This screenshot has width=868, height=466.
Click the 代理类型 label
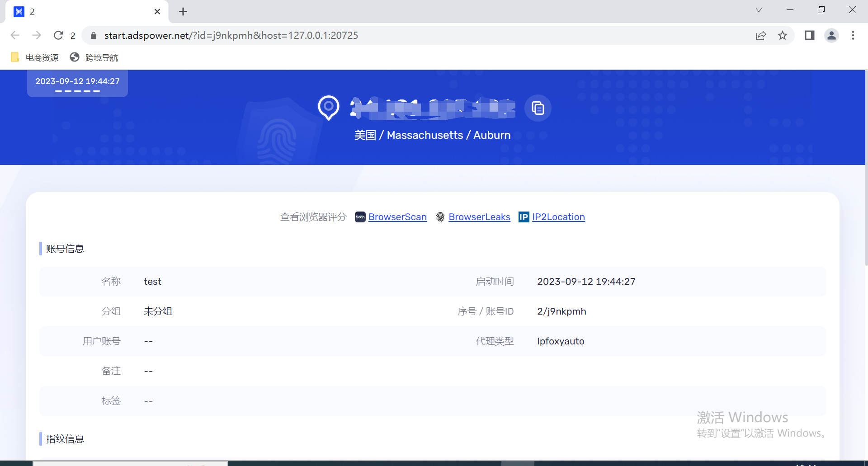point(495,341)
